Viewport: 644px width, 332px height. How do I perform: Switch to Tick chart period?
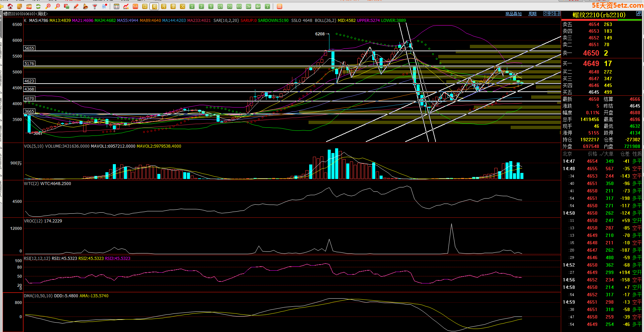(135, 6)
